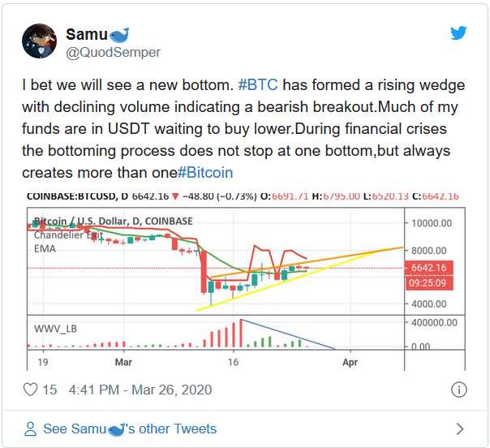Click the WWV_LB volume indicator label

pyautogui.click(x=55, y=329)
